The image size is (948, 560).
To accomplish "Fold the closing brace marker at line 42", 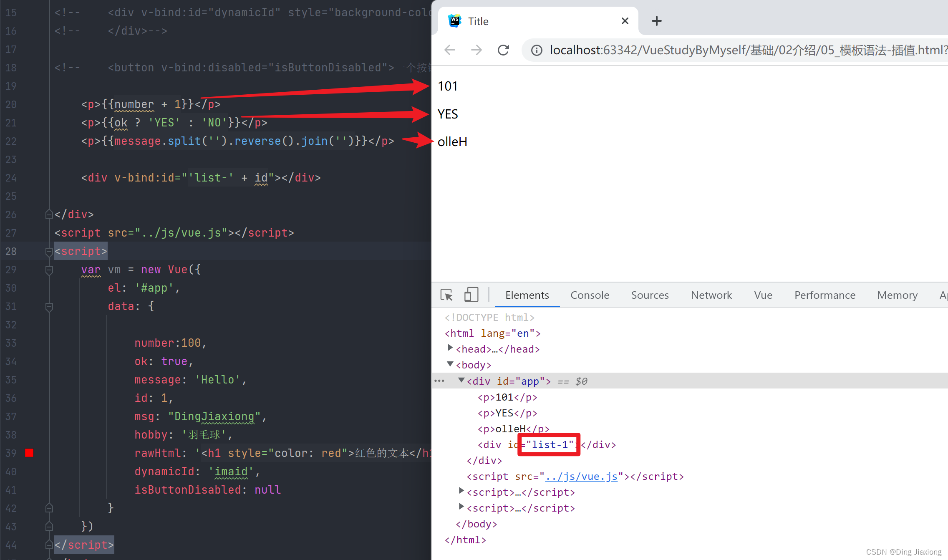I will (x=49, y=508).
